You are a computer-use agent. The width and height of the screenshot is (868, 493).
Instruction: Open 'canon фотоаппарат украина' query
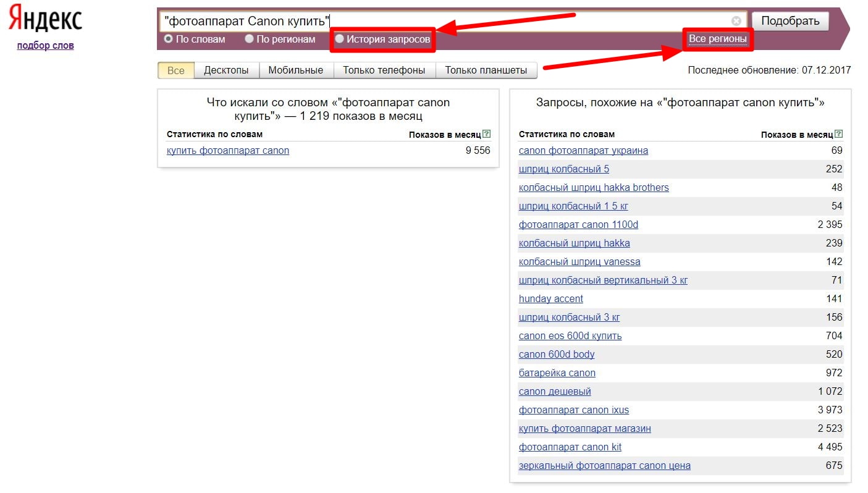(584, 151)
